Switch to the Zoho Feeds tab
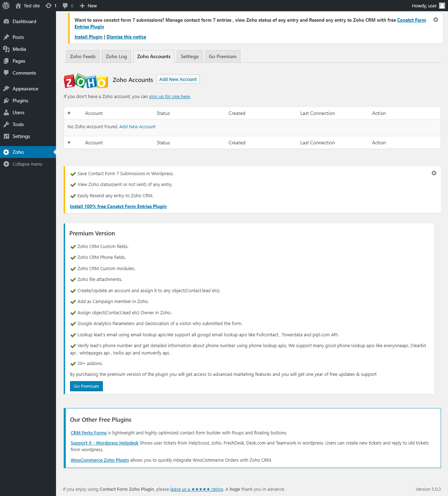448x496 pixels. [83, 56]
